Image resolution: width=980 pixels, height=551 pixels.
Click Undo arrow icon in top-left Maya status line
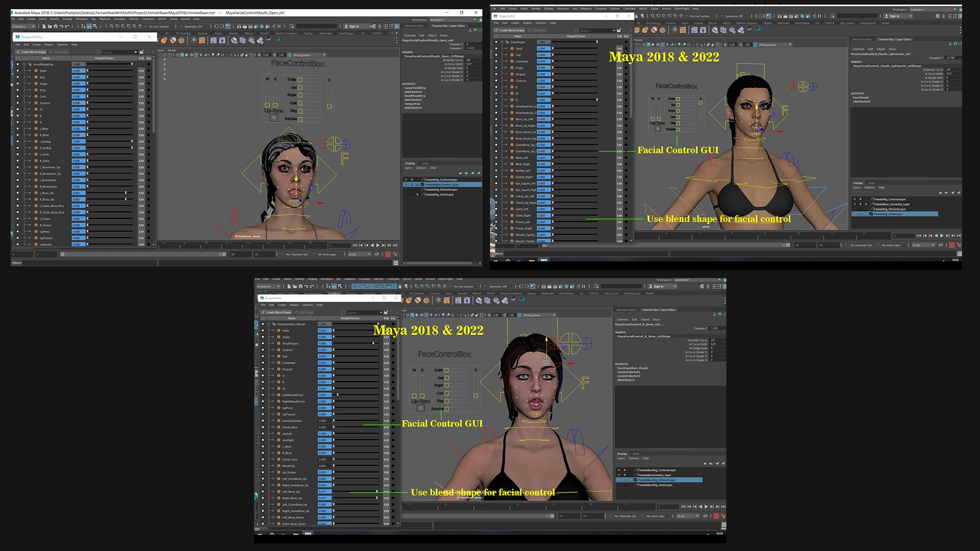61,26
